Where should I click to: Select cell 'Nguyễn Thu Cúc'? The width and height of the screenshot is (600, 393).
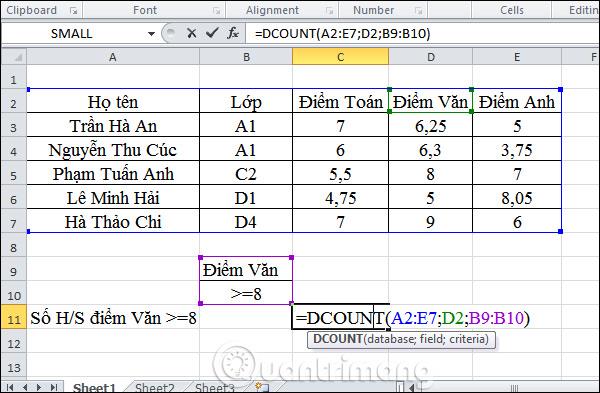coord(113,149)
